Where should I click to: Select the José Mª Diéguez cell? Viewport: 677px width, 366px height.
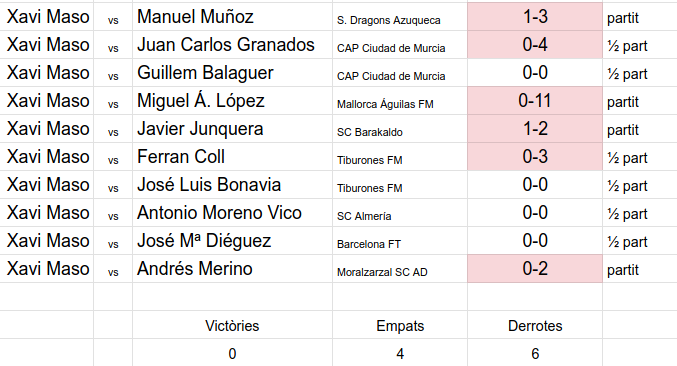[232, 241]
